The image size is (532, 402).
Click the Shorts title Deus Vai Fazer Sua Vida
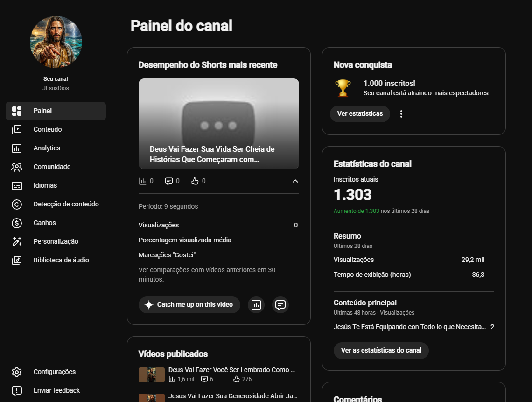[212, 154]
